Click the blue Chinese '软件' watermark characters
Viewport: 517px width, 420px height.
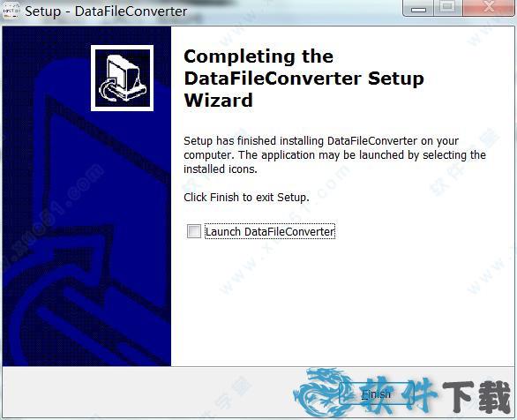(399, 395)
